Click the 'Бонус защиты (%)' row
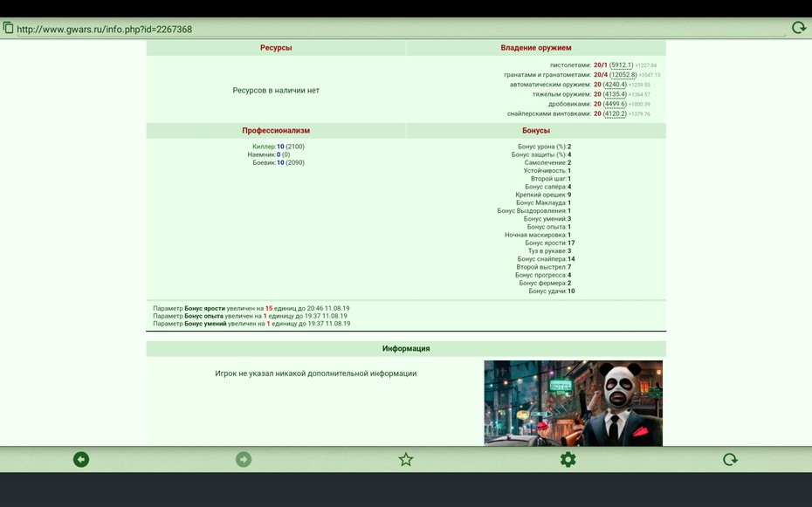This screenshot has width=812, height=507. click(x=541, y=154)
